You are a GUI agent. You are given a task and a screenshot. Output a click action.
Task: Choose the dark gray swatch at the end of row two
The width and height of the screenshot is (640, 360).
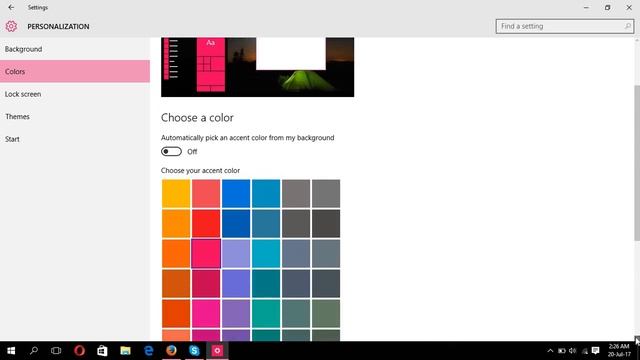[326, 224]
